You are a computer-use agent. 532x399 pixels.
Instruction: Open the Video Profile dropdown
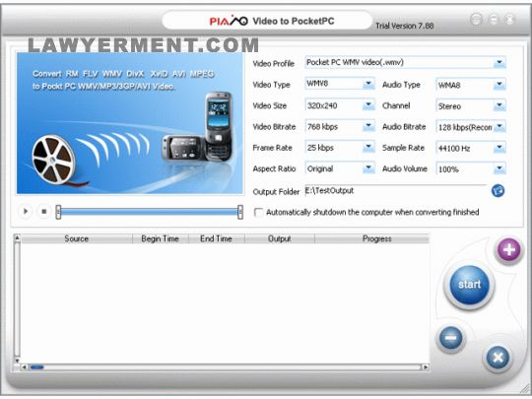499,62
